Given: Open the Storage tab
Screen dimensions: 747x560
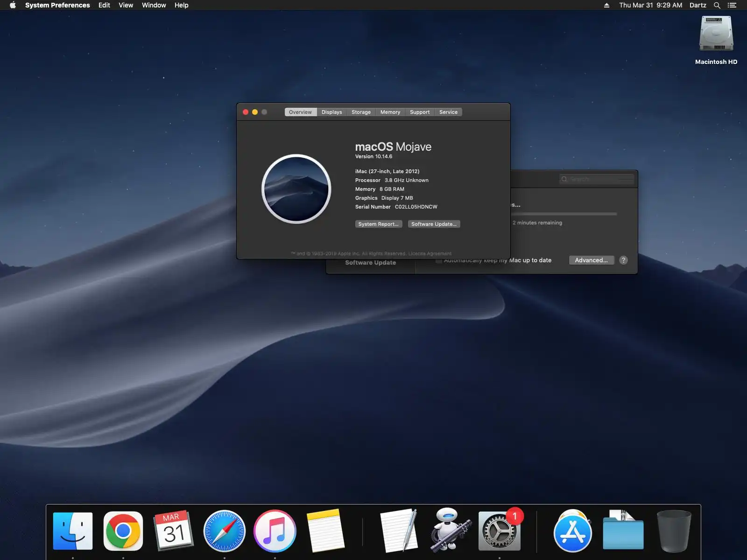Looking at the screenshot, I should pyautogui.click(x=361, y=112).
